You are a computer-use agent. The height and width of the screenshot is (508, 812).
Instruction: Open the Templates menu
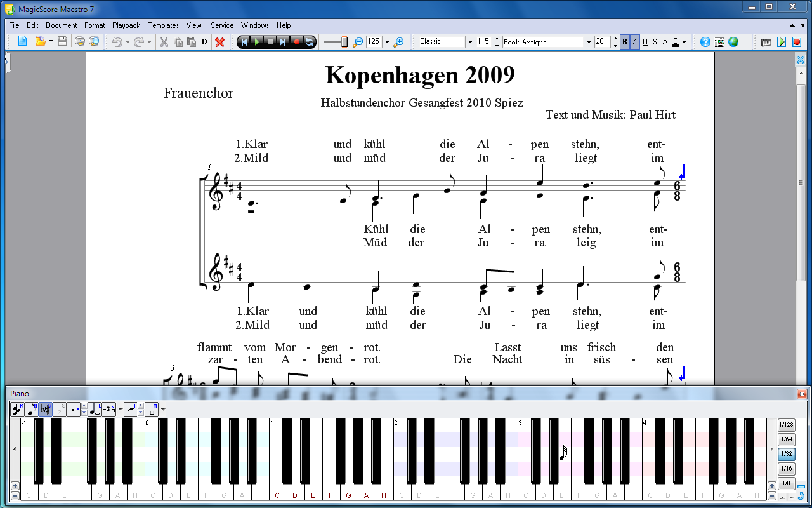163,25
